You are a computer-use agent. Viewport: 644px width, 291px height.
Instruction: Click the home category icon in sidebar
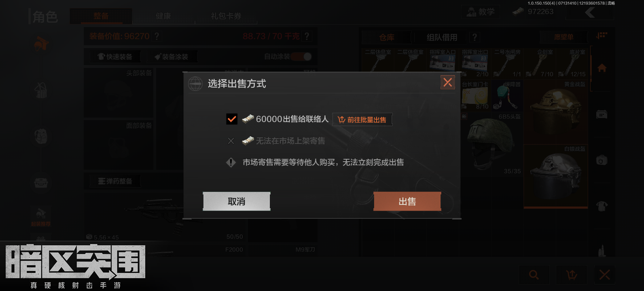[602, 68]
